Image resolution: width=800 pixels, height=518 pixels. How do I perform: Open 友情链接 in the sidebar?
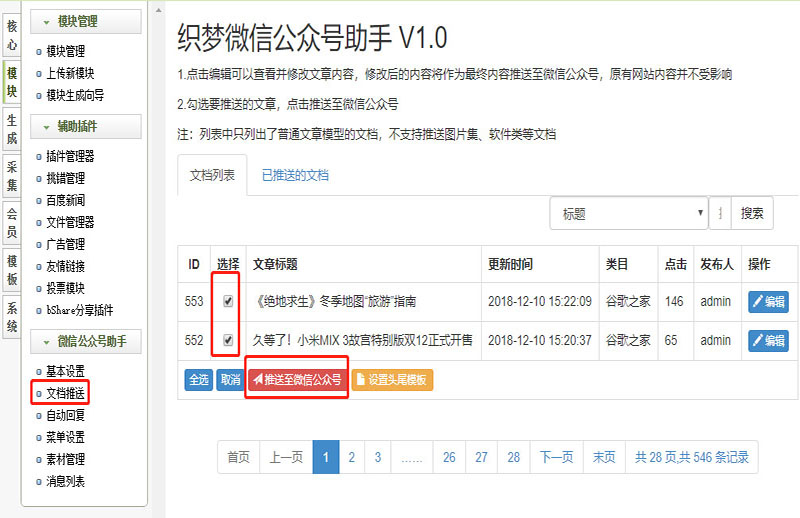click(x=65, y=266)
